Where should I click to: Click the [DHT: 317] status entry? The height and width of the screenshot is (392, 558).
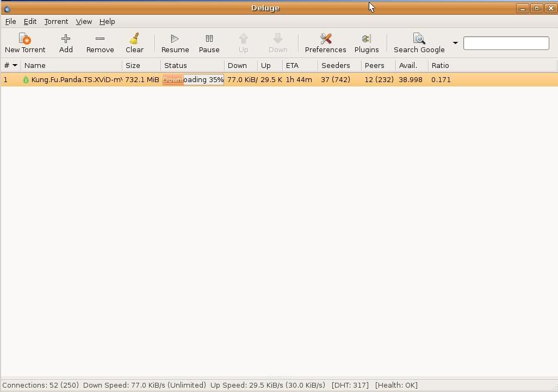point(350,385)
